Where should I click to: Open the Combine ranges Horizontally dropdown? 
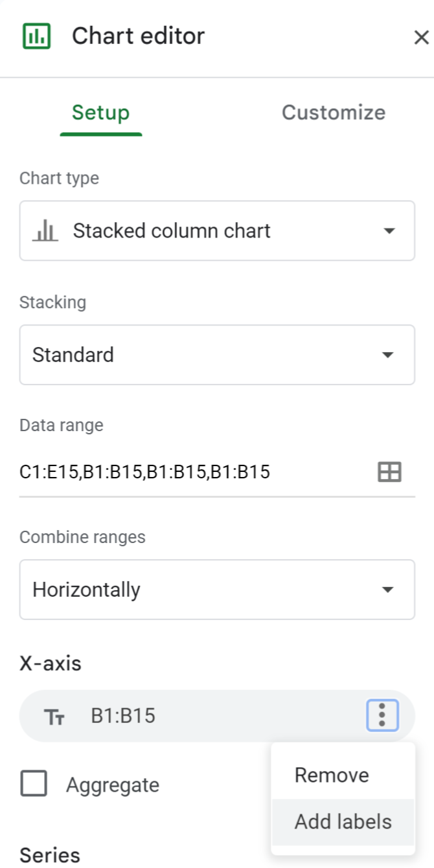(216, 589)
